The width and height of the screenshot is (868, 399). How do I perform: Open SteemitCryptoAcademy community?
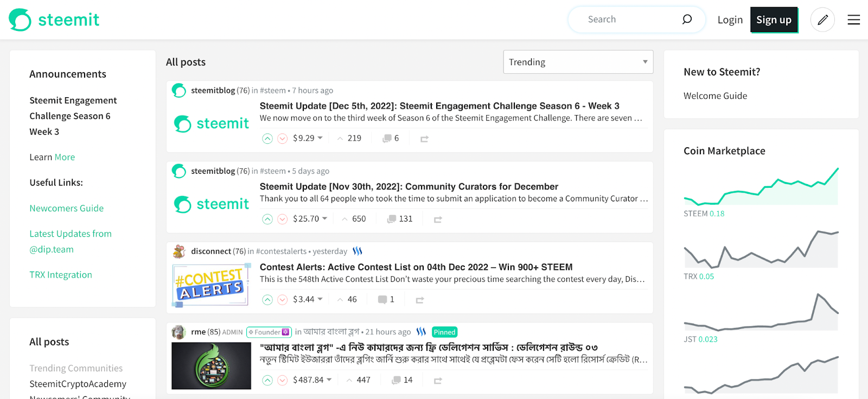click(x=78, y=384)
